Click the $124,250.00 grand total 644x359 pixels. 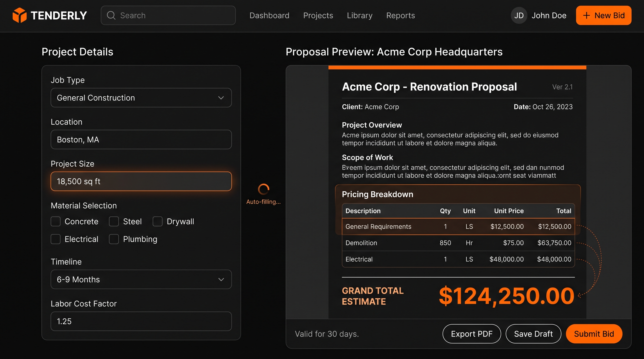(x=507, y=296)
